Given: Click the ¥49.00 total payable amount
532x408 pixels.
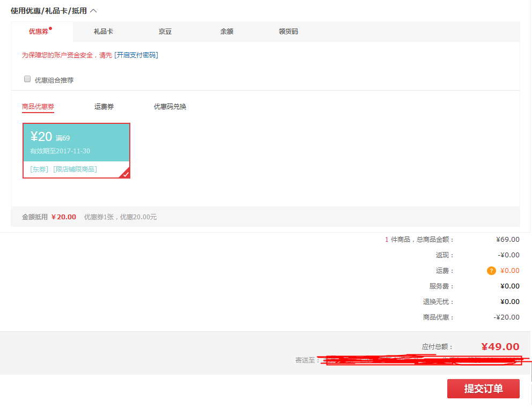Looking at the screenshot, I should pyautogui.click(x=500, y=347).
